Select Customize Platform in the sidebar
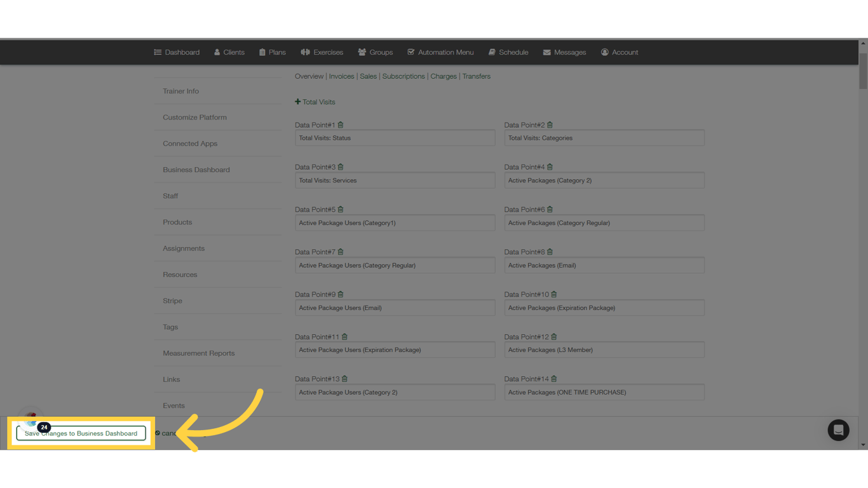868x488 pixels. (x=218, y=118)
